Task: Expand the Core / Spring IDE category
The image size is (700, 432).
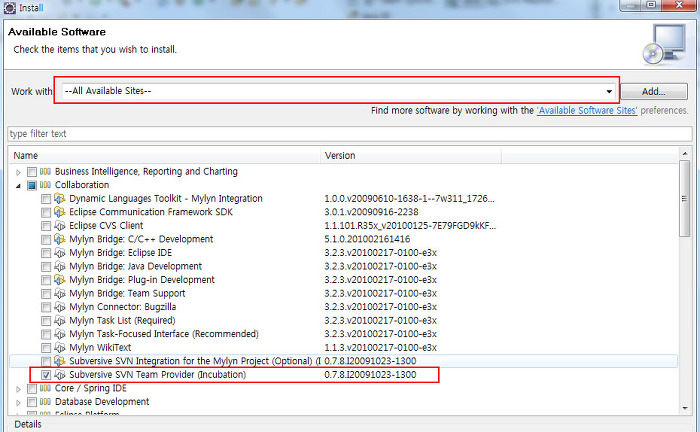Action: coord(18,389)
